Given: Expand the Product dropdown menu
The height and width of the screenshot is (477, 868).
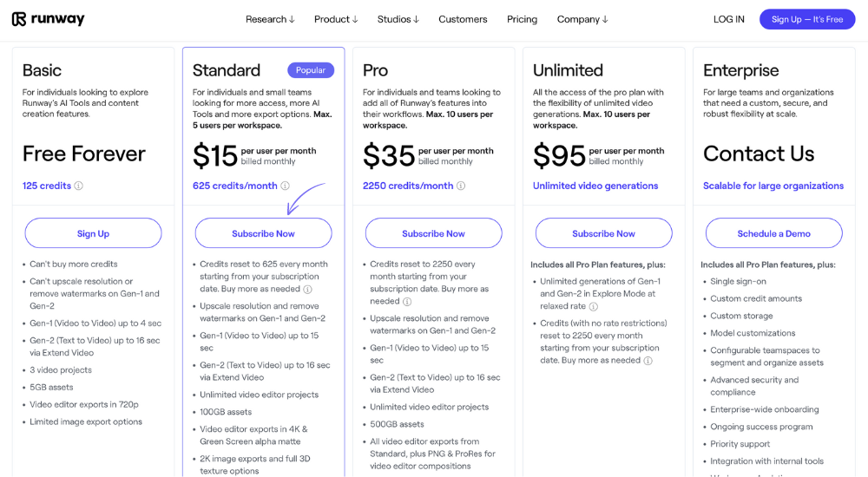Looking at the screenshot, I should point(336,19).
